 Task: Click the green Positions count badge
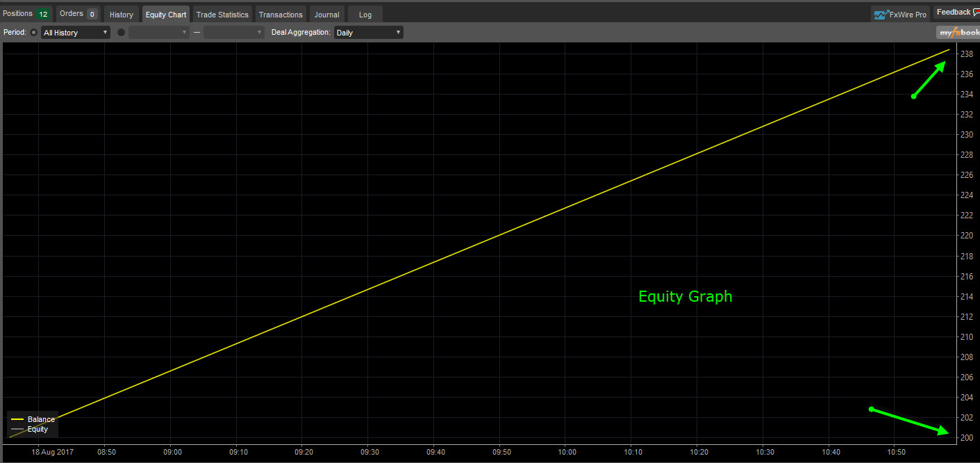[x=43, y=14]
